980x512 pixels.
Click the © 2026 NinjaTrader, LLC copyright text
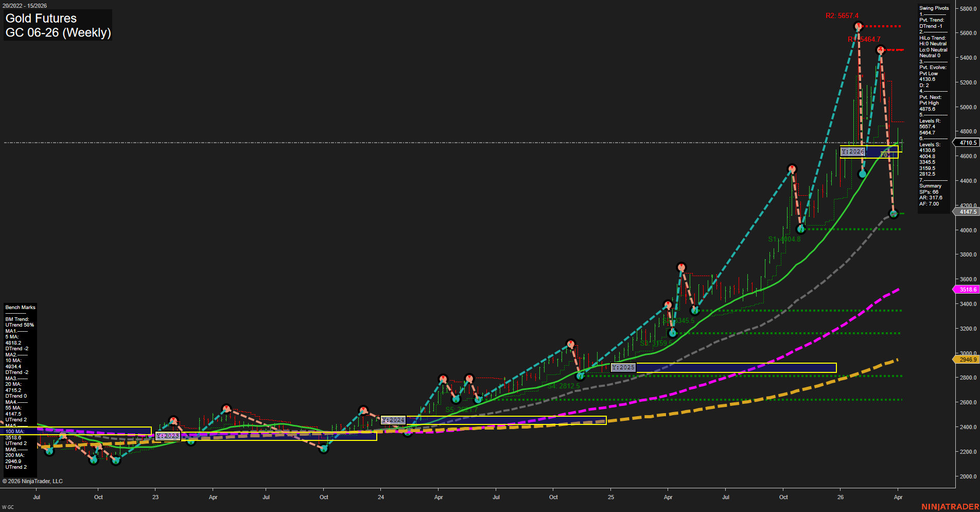(33, 481)
